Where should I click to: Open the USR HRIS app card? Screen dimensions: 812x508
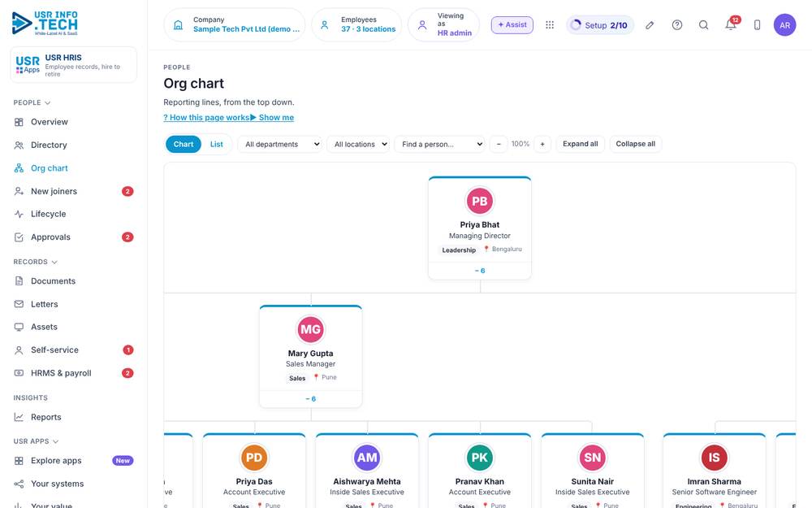tap(74, 65)
